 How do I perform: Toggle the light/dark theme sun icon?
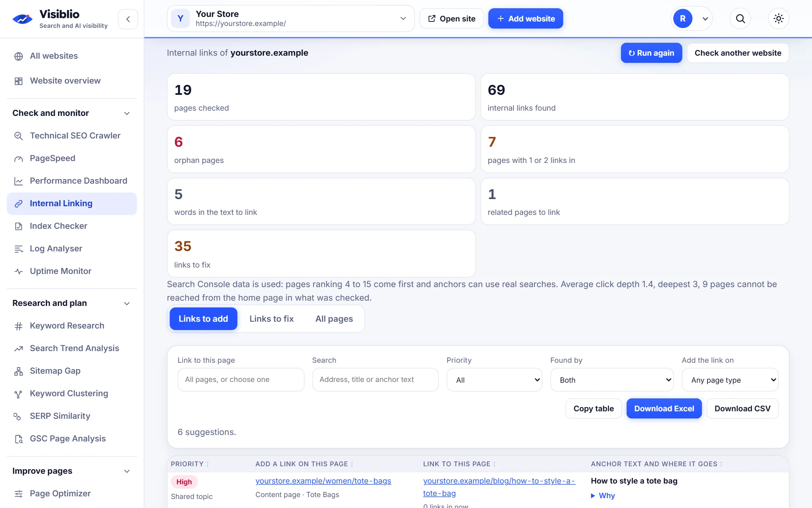(x=779, y=18)
